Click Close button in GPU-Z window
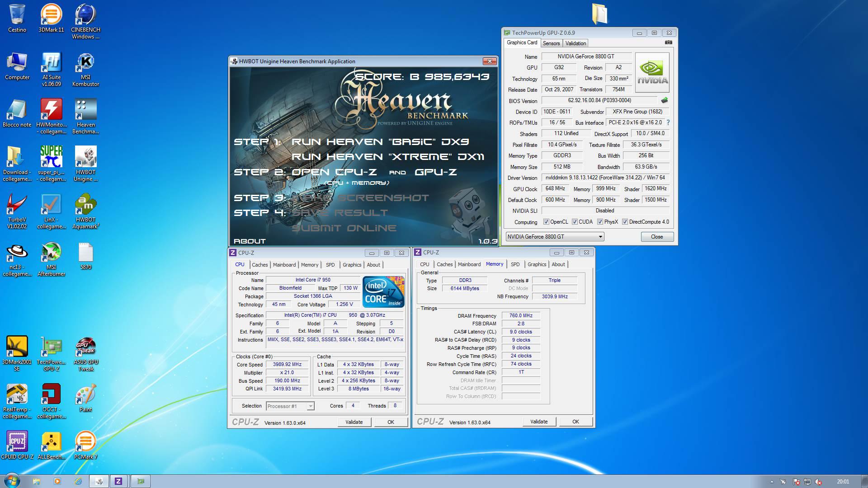This screenshot has height=488, width=868. pos(657,237)
